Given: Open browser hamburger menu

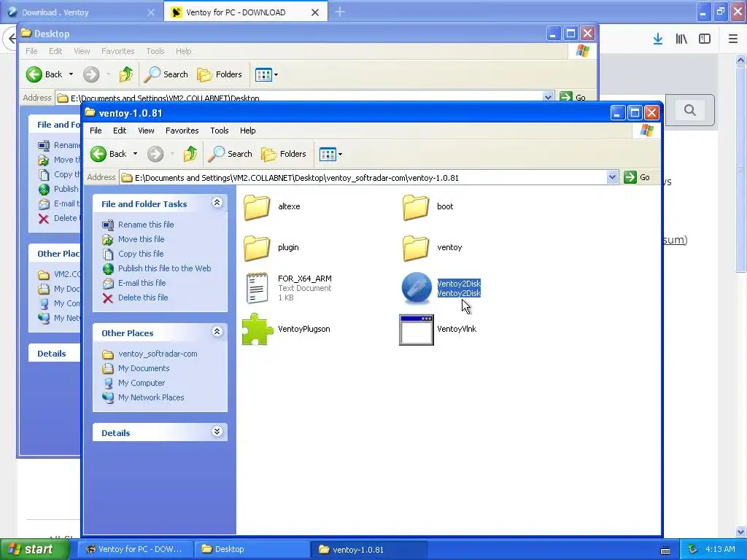Looking at the screenshot, I should 733,39.
